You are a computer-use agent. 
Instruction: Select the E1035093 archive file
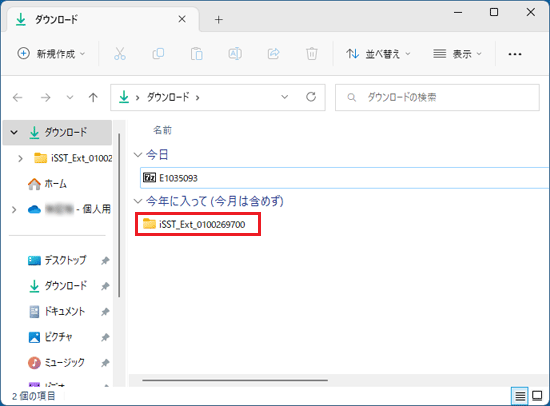pos(344,178)
